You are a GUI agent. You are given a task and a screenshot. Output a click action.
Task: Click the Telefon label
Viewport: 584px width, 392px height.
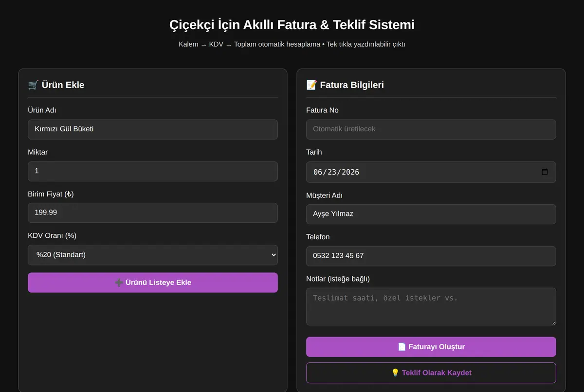point(318,237)
